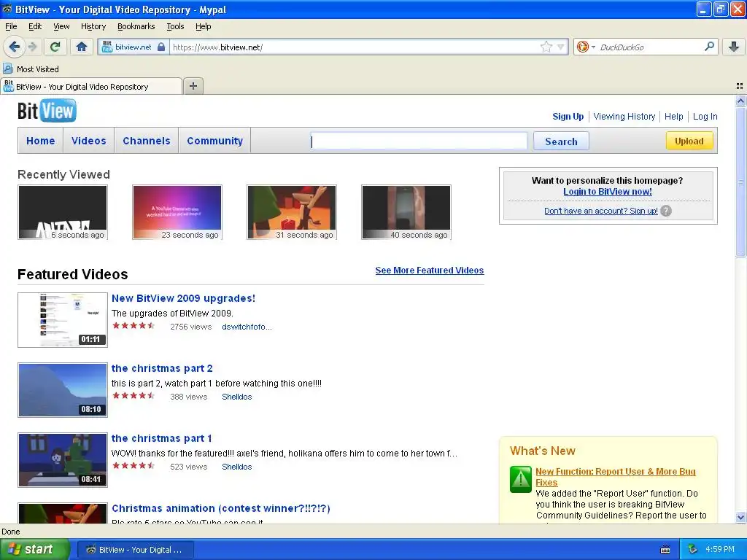The image size is (747, 560).
Task: Open the History menu
Action: 93,26
